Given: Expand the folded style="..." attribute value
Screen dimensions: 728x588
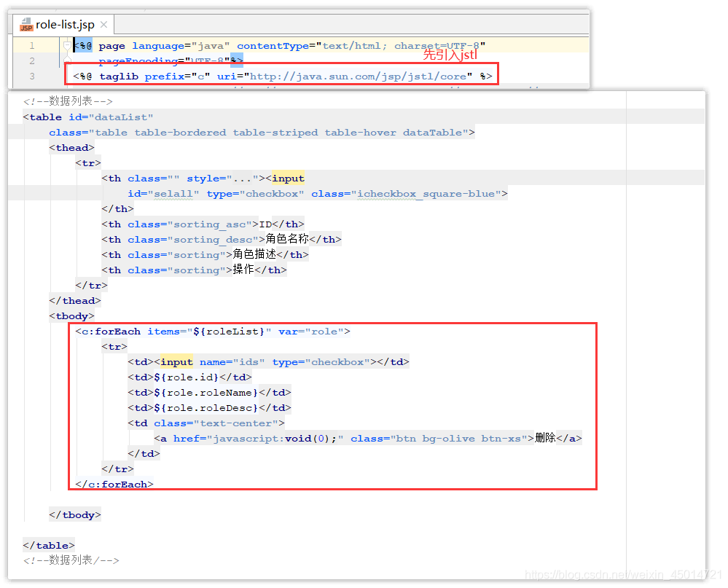Looking at the screenshot, I should click(242, 179).
